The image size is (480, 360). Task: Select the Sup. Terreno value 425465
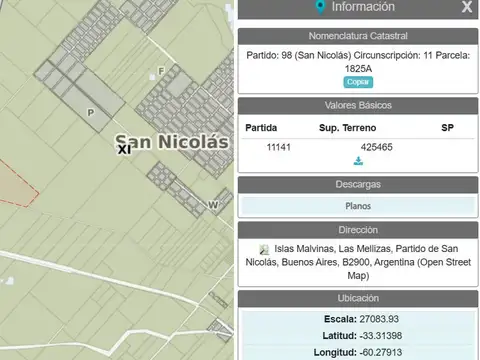coord(376,147)
